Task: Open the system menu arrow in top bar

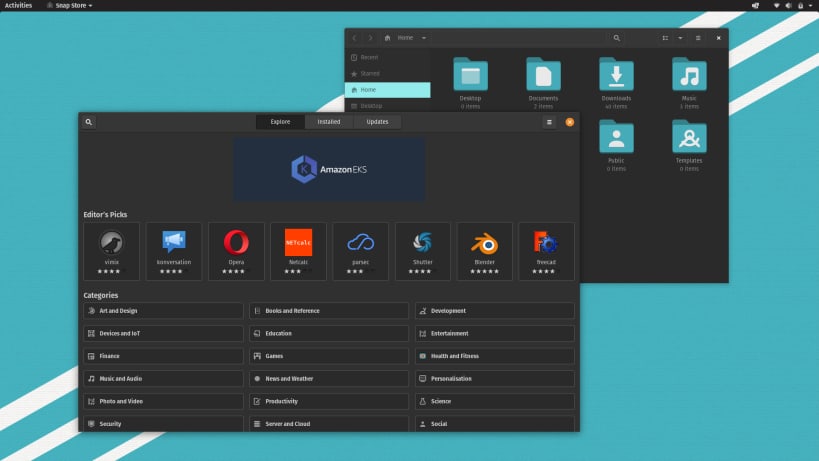Action: [810, 5]
